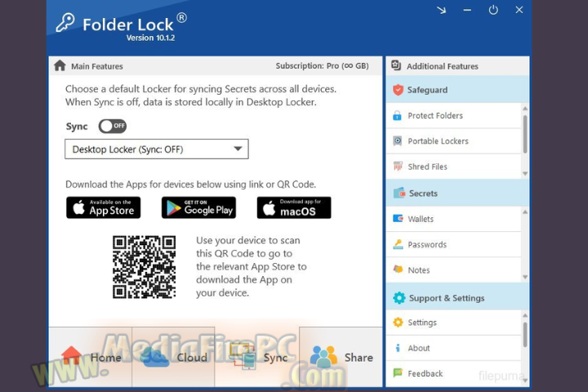Image resolution: width=588 pixels, height=392 pixels.
Task: Switch to the Share tab
Action: click(341, 357)
